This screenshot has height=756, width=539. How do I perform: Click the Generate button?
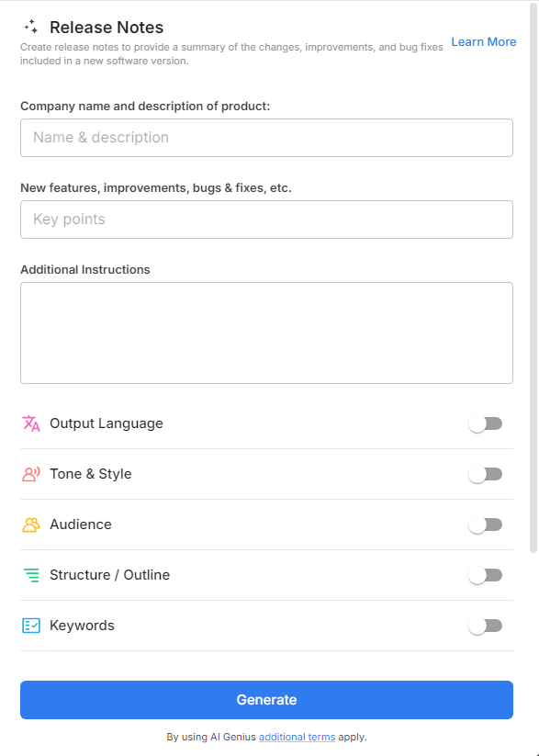266,700
